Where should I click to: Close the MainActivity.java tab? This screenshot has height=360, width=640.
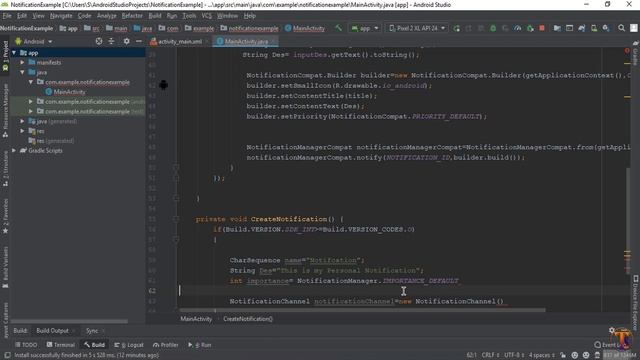click(273, 41)
